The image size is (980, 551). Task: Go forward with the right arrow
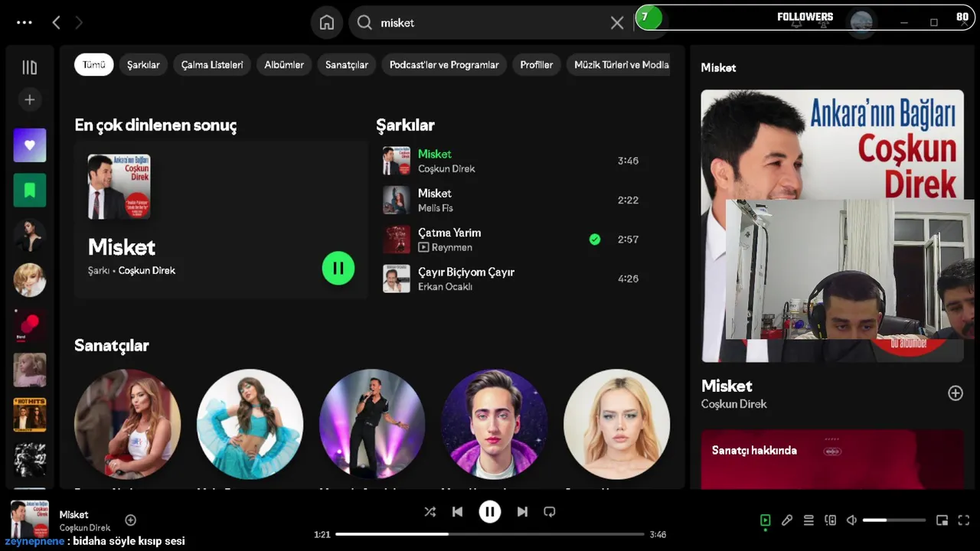tap(79, 23)
